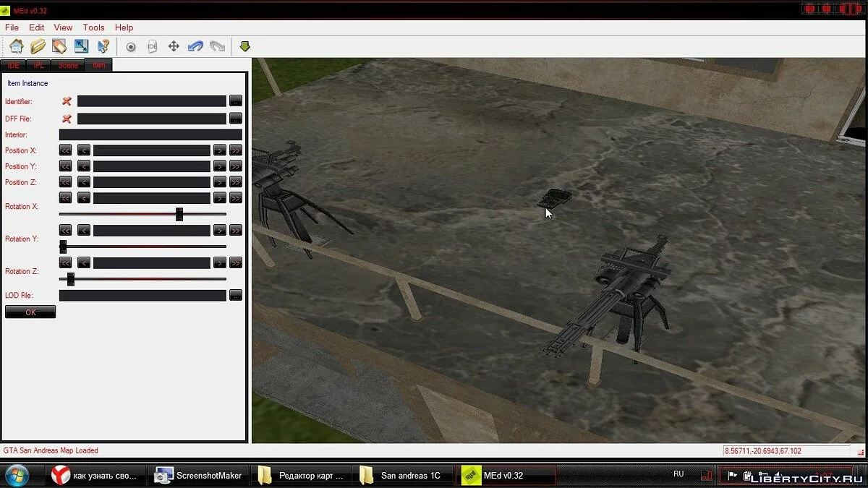
Task: Click the Interior input field
Action: [x=150, y=134]
